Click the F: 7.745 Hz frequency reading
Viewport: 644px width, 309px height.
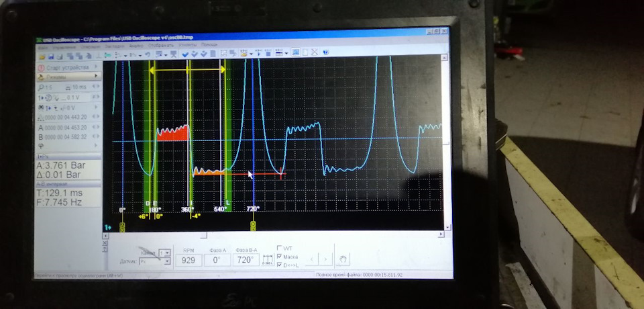tap(59, 202)
